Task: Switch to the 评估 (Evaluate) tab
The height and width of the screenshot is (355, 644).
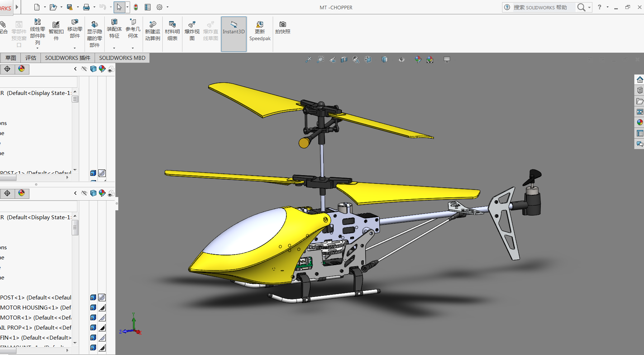Action: click(x=30, y=58)
